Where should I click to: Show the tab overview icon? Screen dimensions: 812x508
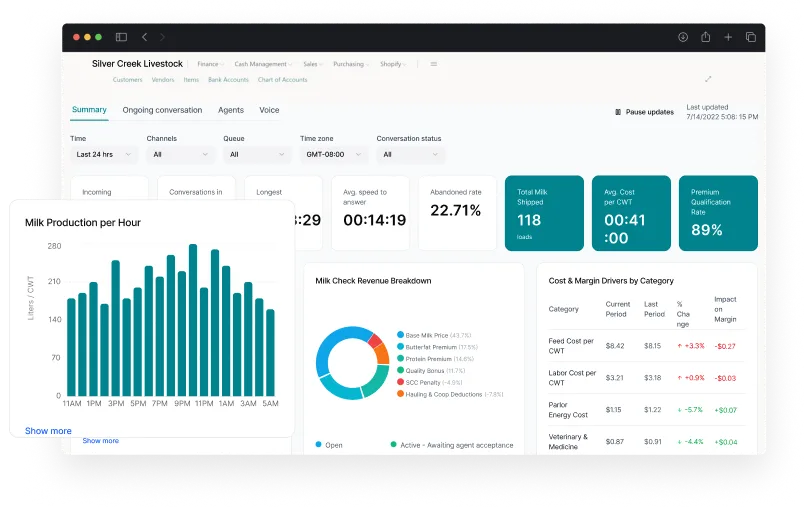(750, 37)
